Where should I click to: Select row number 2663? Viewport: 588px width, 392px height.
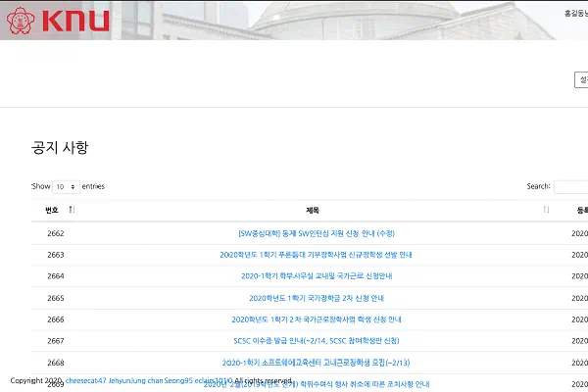point(56,255)
